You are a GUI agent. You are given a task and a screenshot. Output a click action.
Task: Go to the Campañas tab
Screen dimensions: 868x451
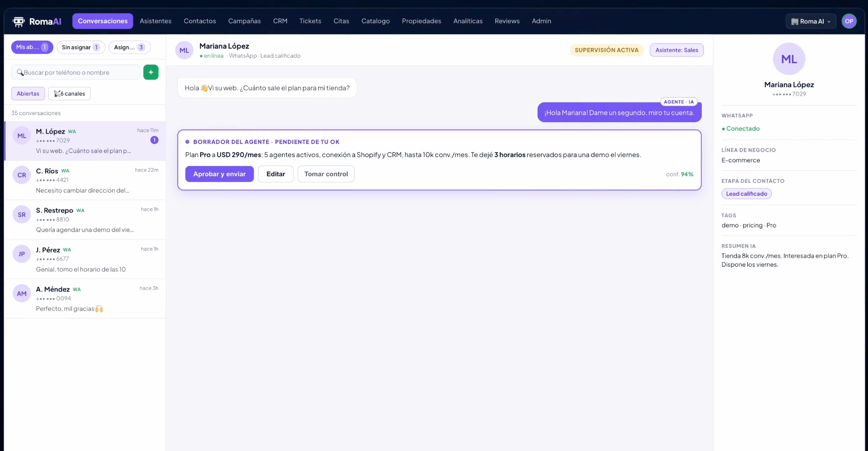pos(244,21)
